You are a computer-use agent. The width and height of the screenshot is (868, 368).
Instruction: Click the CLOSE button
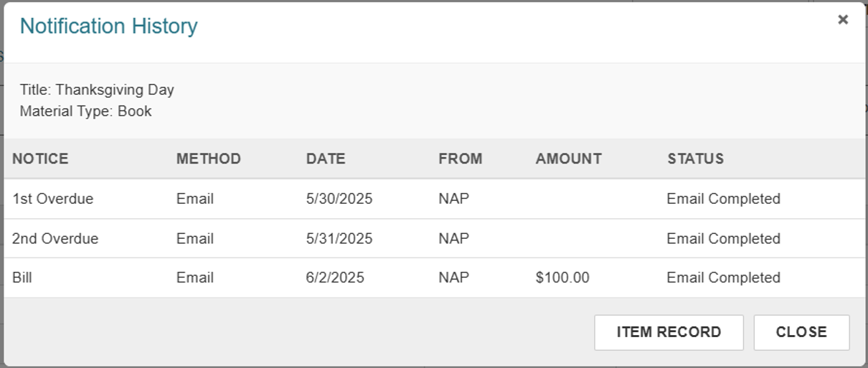(x=801, y=332)
